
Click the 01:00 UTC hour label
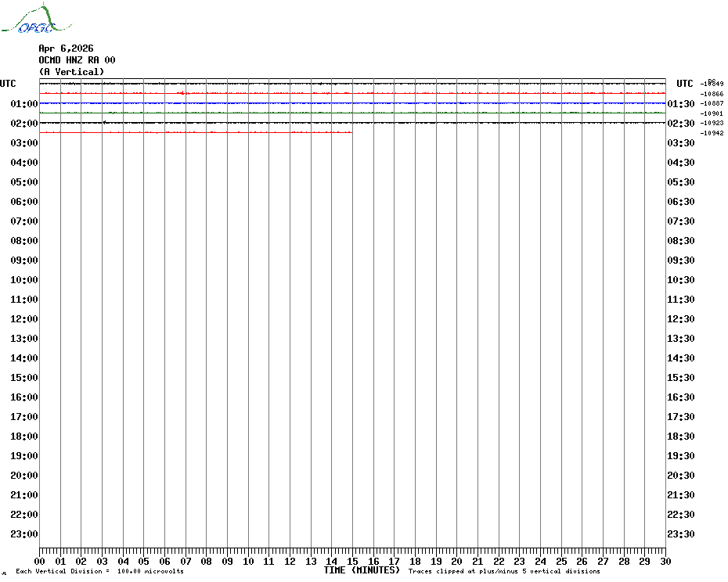coord(24,103)
